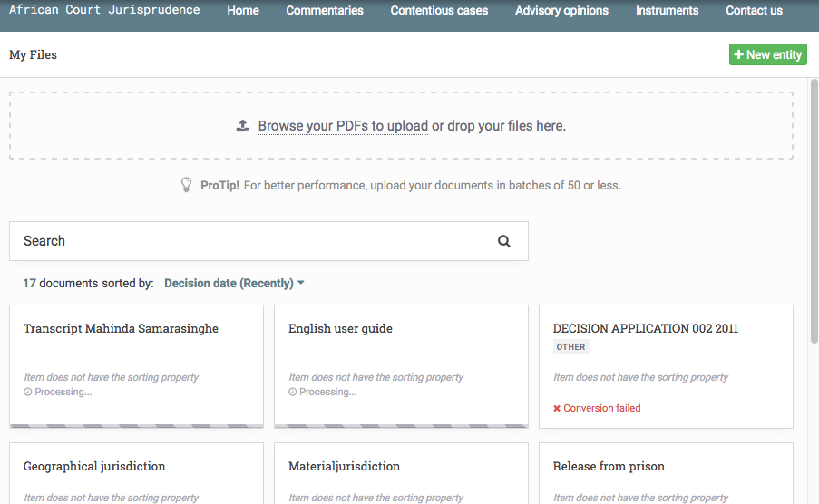819x504 pixels.
Task: Click the upload arrow icon
Action: tap(243, 126)
